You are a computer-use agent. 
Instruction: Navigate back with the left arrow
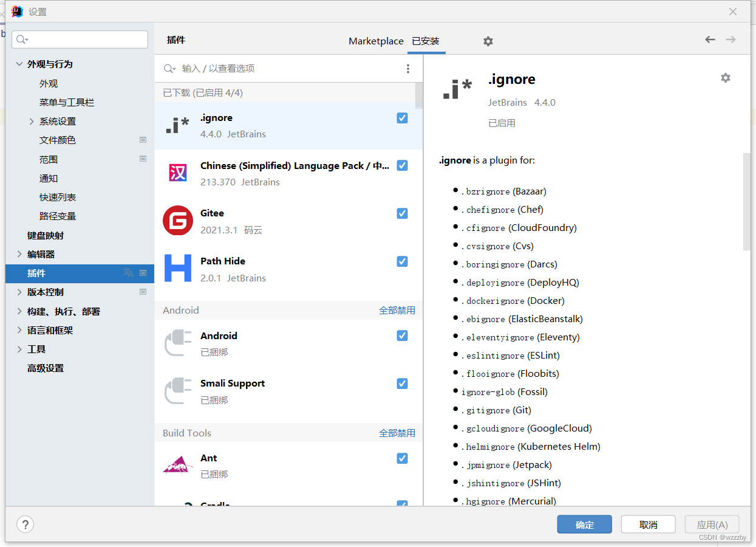coord(710,40)
